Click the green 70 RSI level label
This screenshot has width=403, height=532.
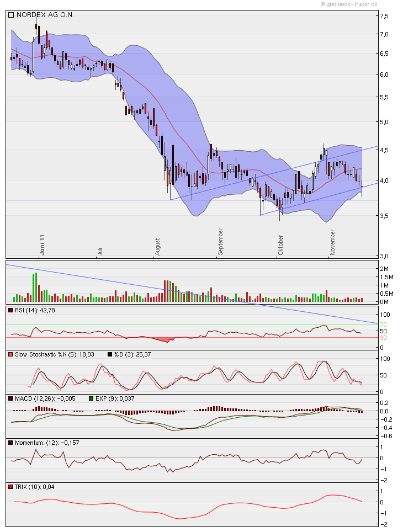[384, 324]
